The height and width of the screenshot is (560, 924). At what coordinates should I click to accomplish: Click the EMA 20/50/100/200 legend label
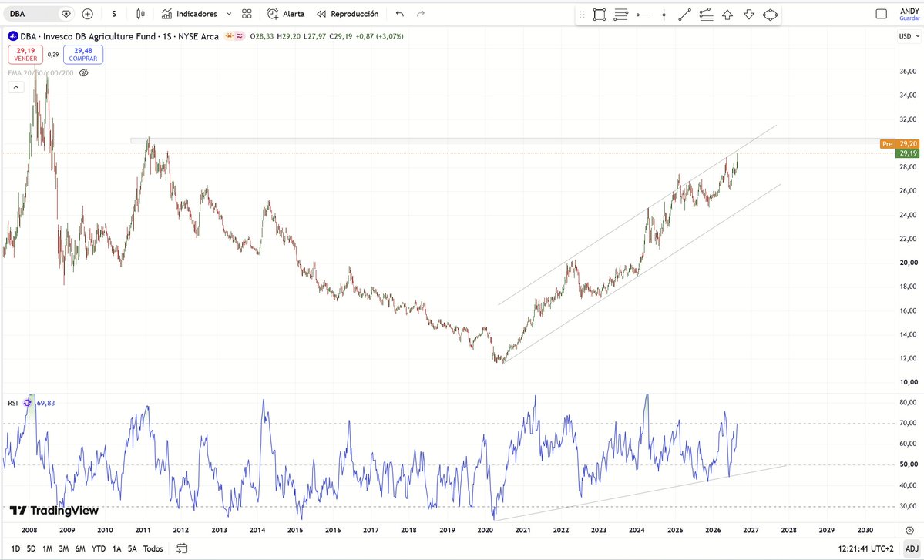41,73
